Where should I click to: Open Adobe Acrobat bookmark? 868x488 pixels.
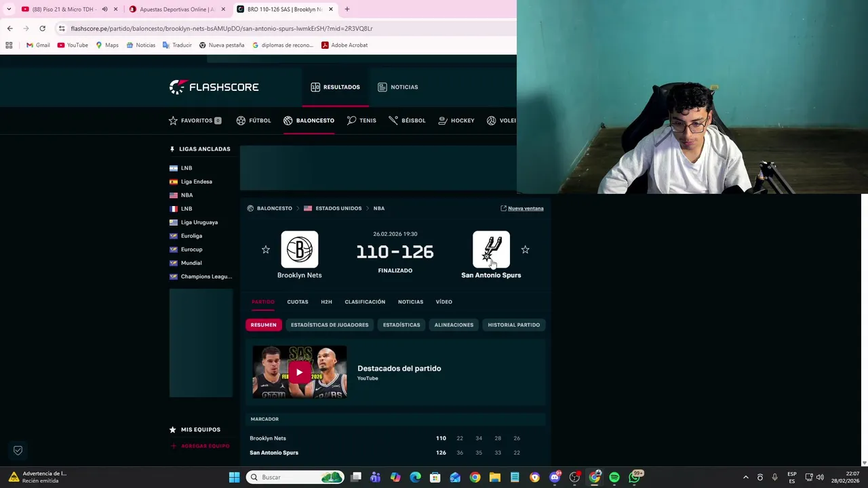[344, 45]
